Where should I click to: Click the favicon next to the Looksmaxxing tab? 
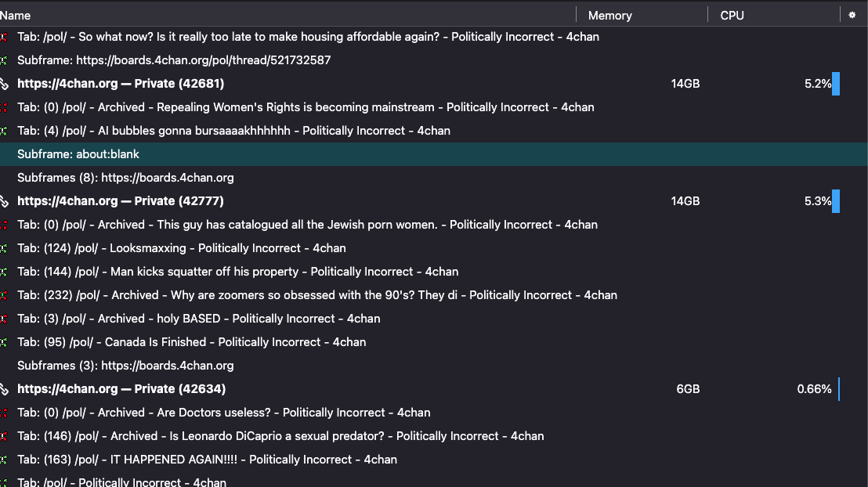tap(4, 248)
